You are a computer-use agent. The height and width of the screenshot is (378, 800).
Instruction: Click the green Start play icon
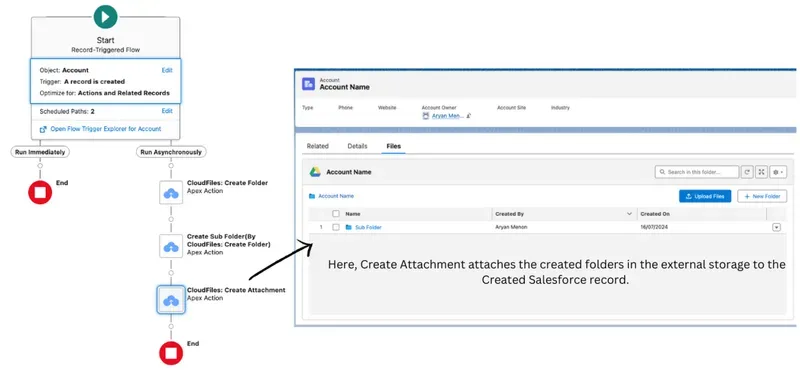(105, 17)
